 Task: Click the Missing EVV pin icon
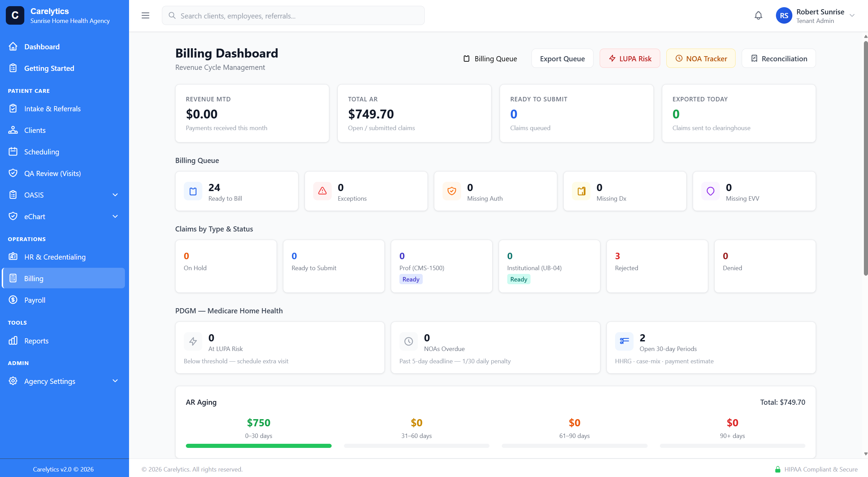(x=711, y=191)
